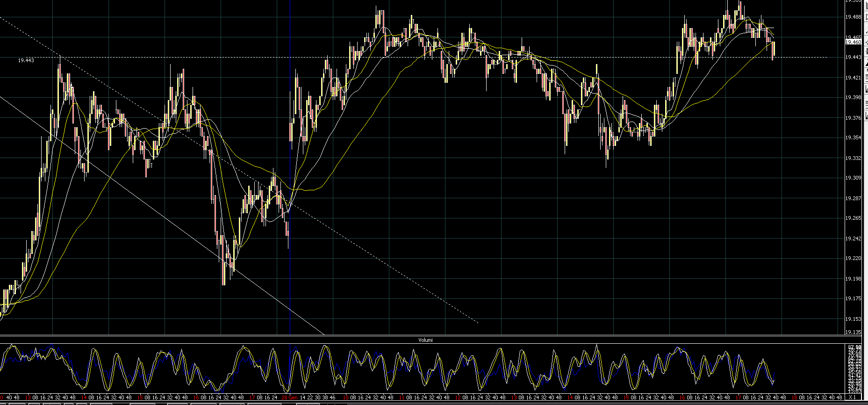Image resolution: width=868 pixels, height=405 pixels.
Task: Click the 19.421 price axis label
Action: click(x=853, y=78)
